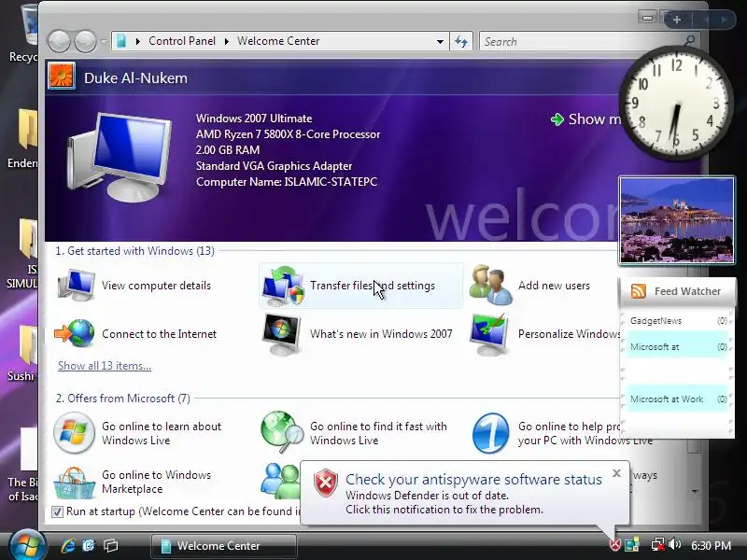Open the Windows Start orb
Screen dimensions: 747x560
tap(27, 545)
